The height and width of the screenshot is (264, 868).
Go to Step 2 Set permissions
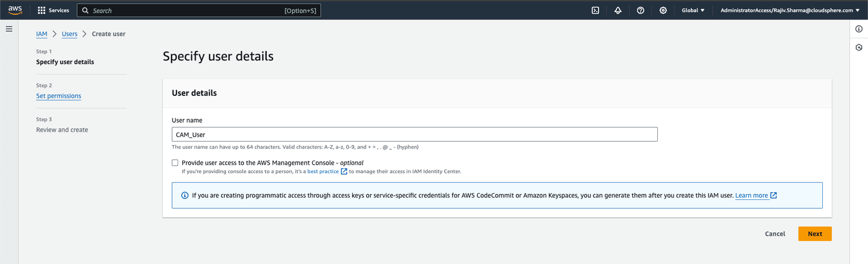58,96
